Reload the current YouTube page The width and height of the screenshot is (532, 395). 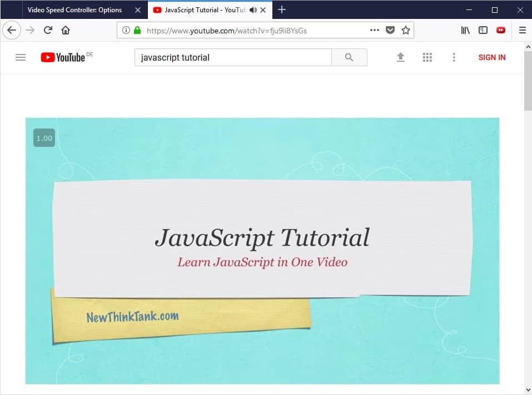pyautogui.click(x=48, y=30)
